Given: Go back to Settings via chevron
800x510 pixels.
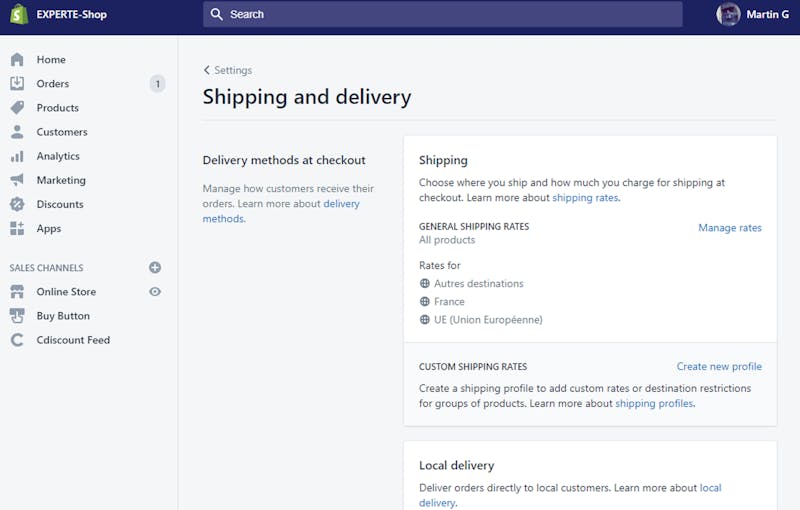Looking at the screenshot, I should (x=207, y=70).
